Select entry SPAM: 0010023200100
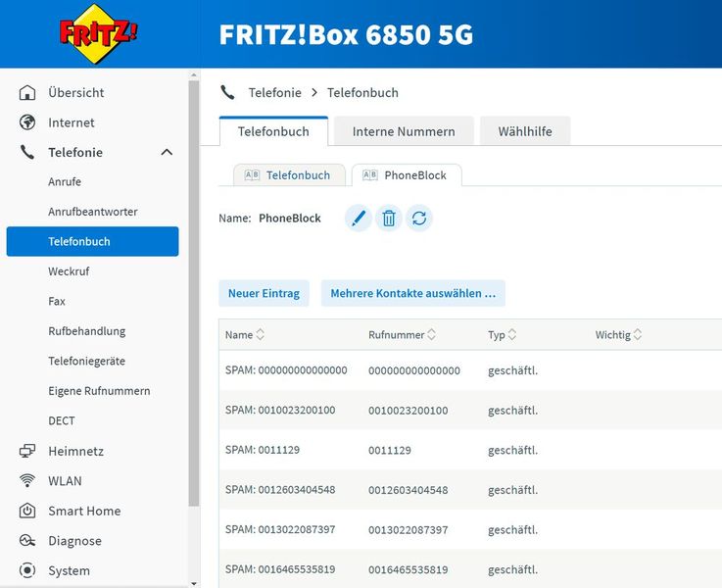 point(280,410)
